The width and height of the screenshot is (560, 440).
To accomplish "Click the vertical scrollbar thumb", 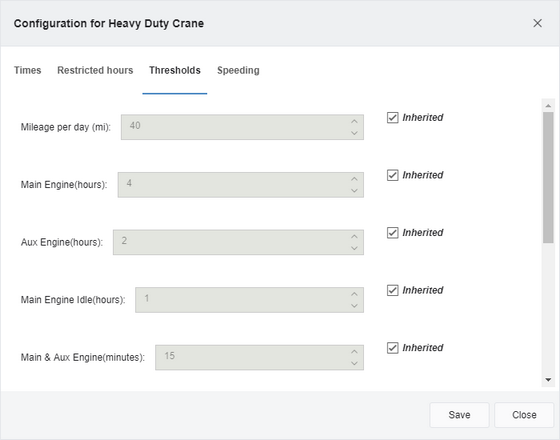I will pyautogui.click(x=548, y=178).
